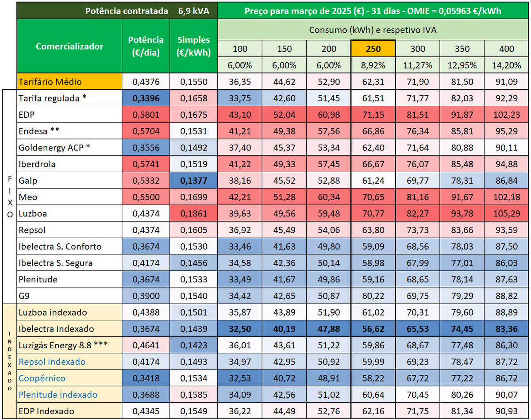Select Galp's bold 0,1377 energy price cell
Screen dimensions: 531x420
click(x=194, y=181)
